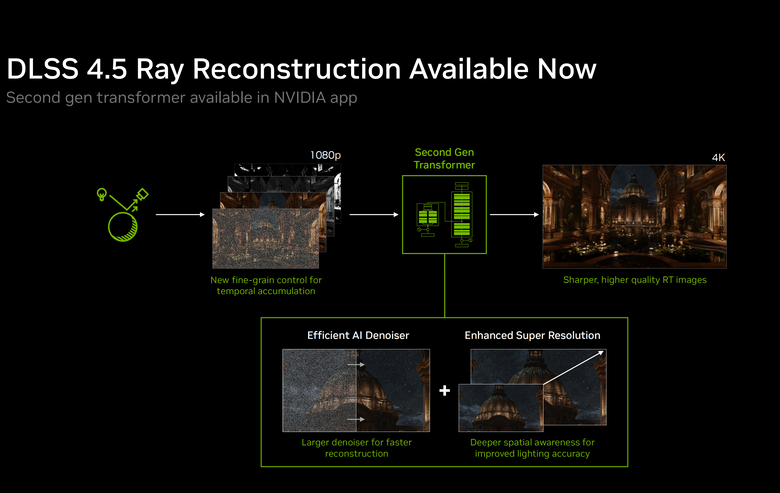The width and height of the screenshot is (780, 493).
Task: Click 'Deeper spatial awareness for improved lighting accuracy' caption
Action: click(532, 448)
